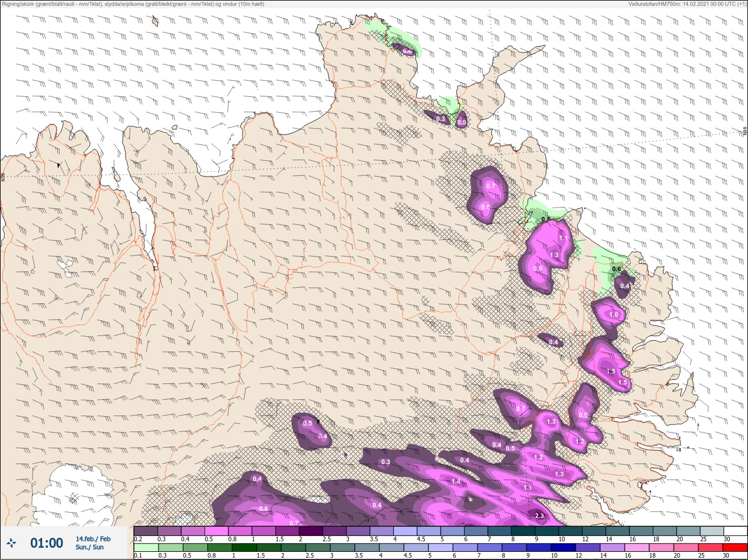
Task: Click the "0.9" precipitation value on the map
Action: 538,268
